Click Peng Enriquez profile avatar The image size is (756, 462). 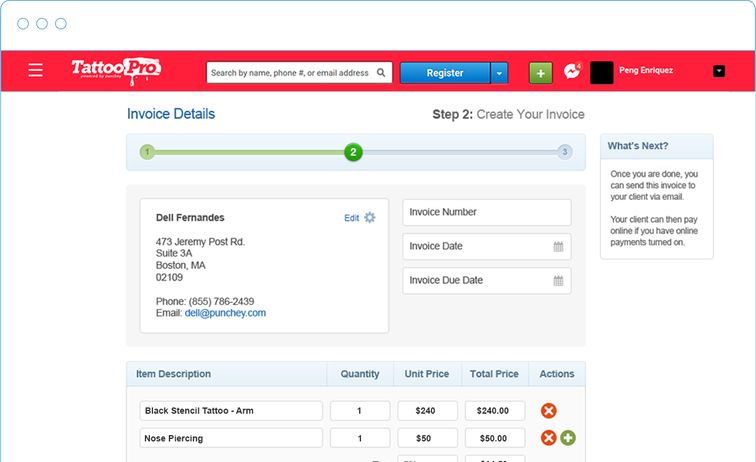601,72
